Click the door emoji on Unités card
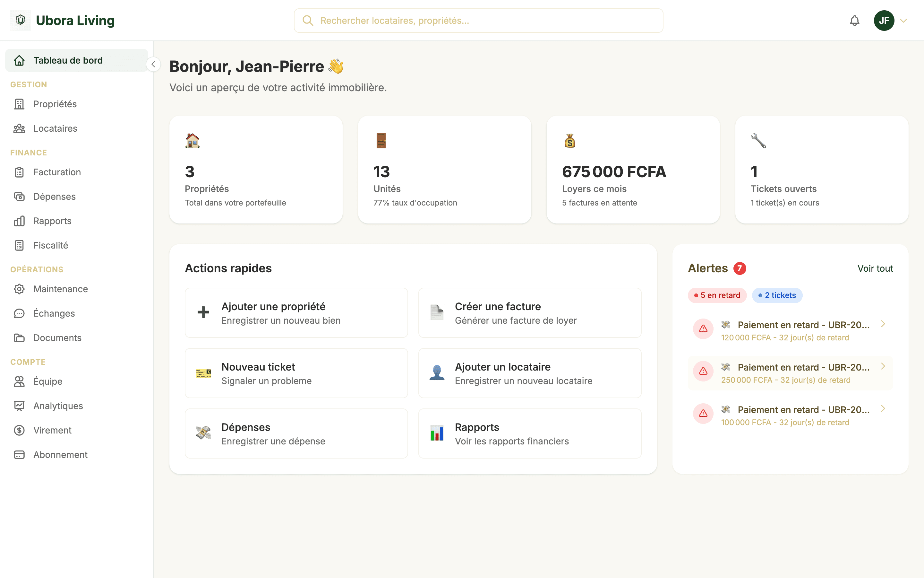Viewport: 924px width, 578px height. pyautogui.click(x=381, y=141)
